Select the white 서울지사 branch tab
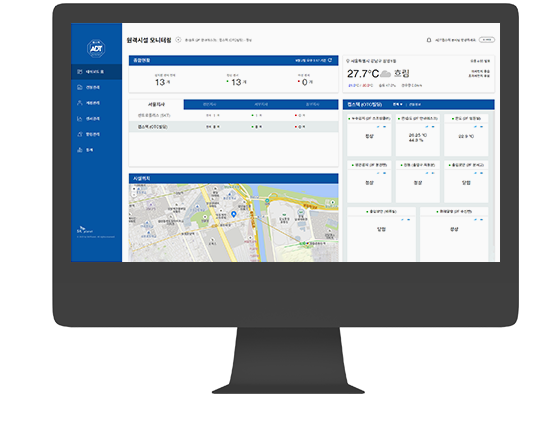The image size is (560, 430). coord(156,105)
